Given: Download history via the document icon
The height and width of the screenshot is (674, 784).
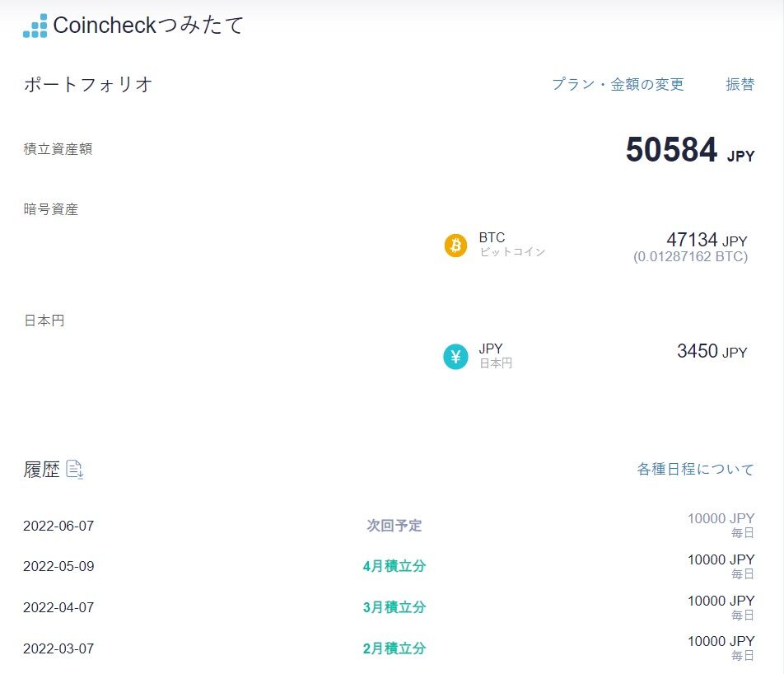Looking at the screenshot, I should pos(75,470).
